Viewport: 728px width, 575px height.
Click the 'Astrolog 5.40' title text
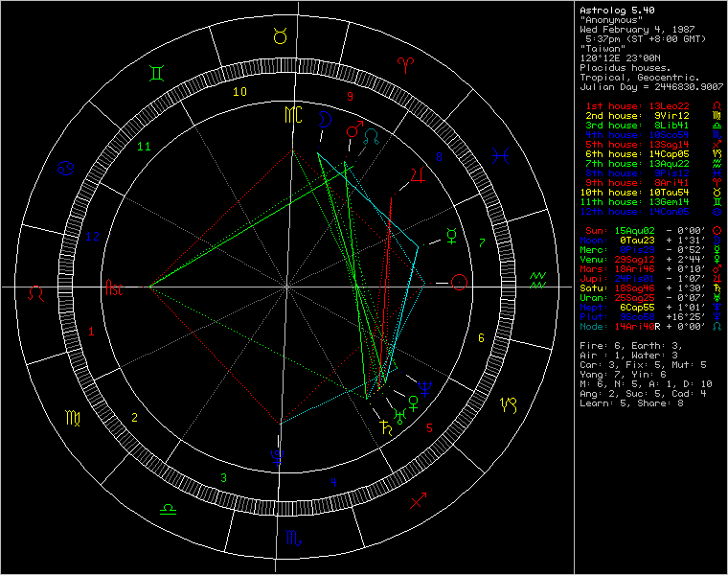617,11
